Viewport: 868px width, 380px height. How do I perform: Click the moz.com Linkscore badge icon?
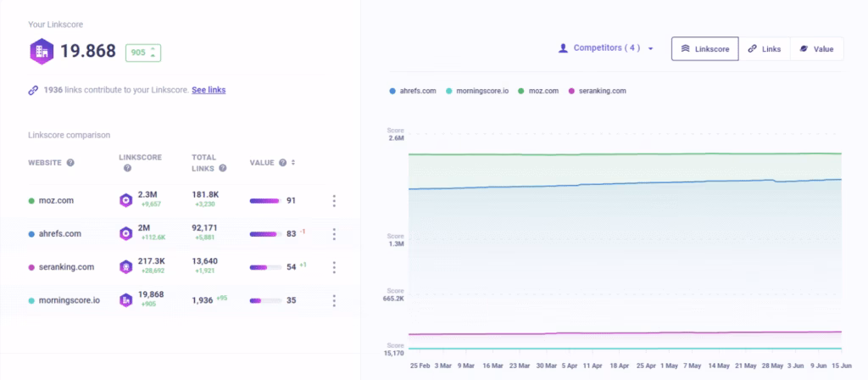pyautogui.click(x=125, y=200)
